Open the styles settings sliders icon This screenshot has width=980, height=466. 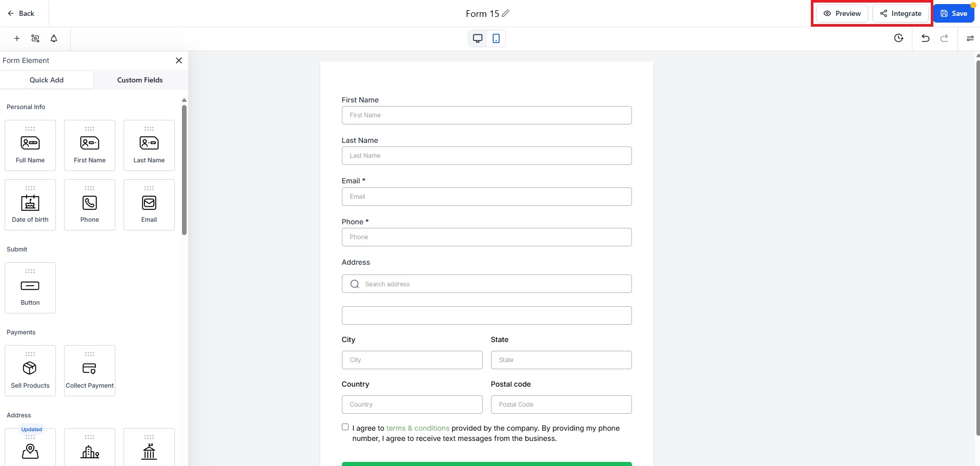coord(970,38)
